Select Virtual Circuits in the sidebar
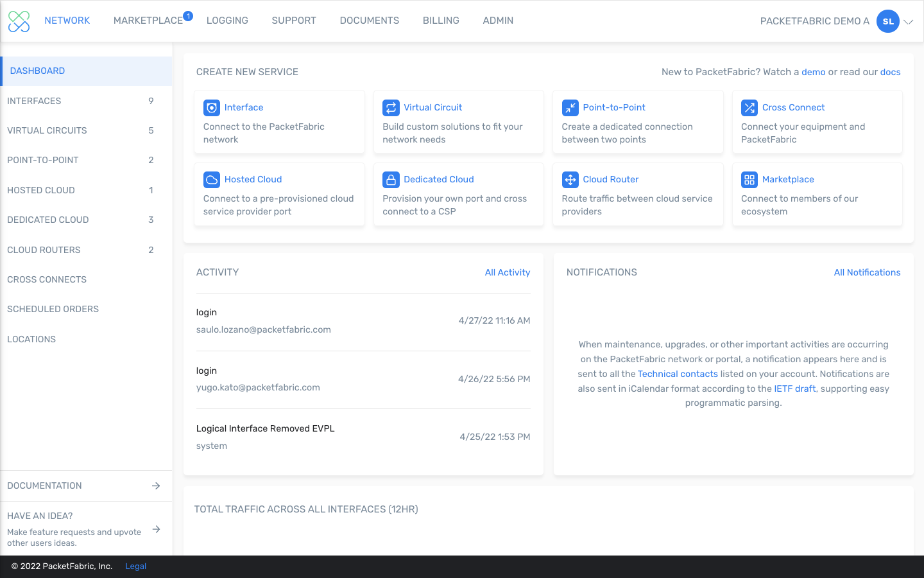The image size is (924, 578). (x=47, y=130)
